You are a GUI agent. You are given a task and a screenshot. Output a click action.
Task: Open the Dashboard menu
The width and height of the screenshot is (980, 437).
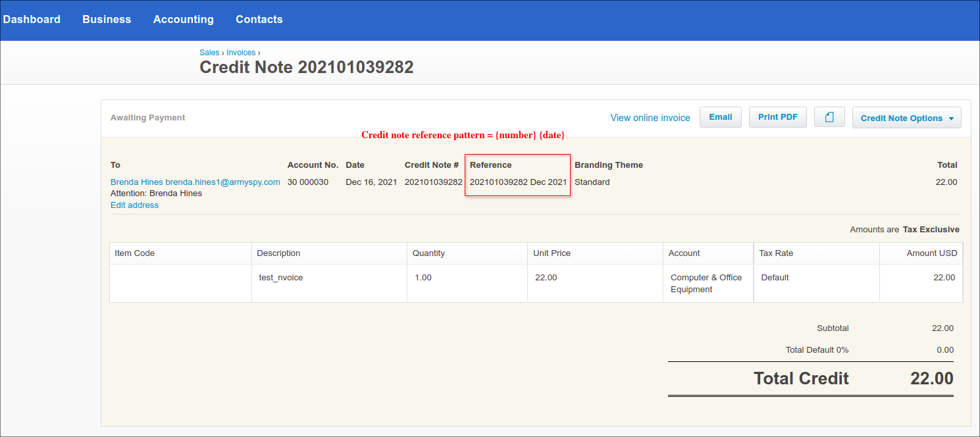click(32, 19)
